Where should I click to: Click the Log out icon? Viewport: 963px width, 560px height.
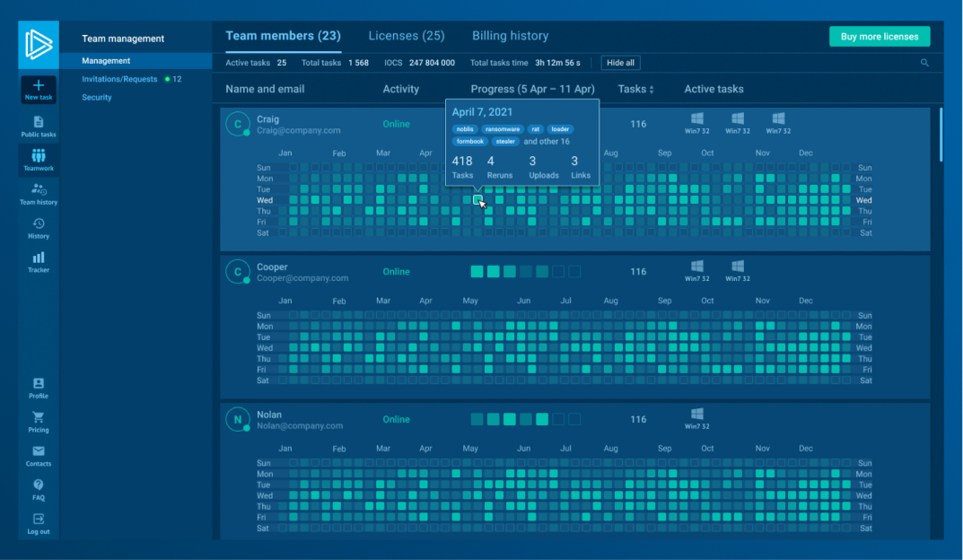(x=39, y=519)
